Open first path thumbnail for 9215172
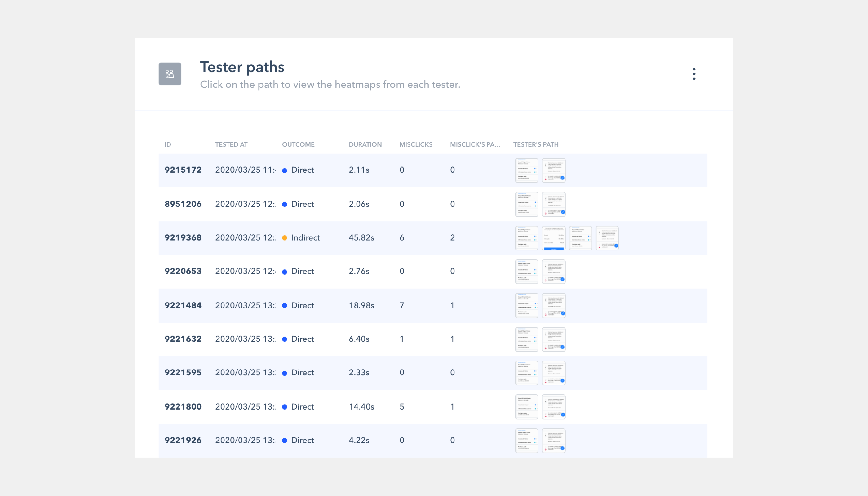868x496 pixels. tap(526, 170)
